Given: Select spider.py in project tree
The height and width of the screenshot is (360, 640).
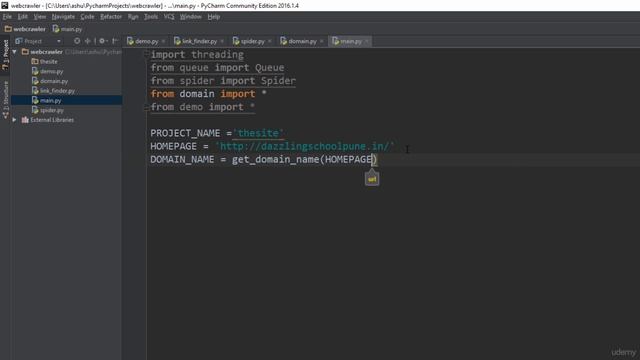Looking at the screenshot, I should coord(51,110).
